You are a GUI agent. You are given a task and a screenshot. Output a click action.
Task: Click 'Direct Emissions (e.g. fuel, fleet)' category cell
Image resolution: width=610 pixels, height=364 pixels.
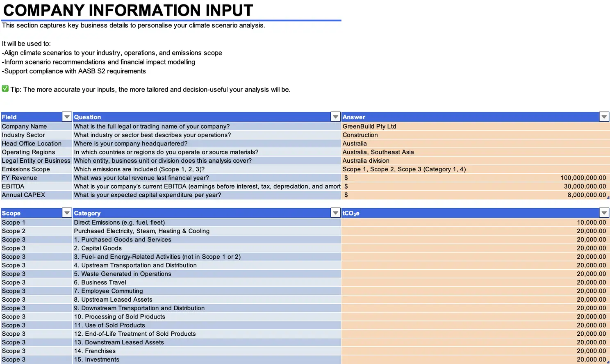tap(207, 223)
